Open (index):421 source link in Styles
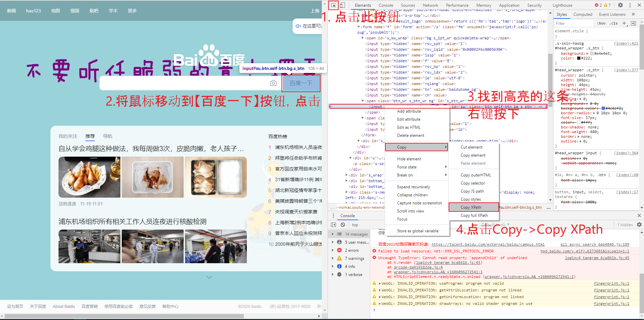The image size is (644, 320). pyautogui.click(x=626, y=43)
